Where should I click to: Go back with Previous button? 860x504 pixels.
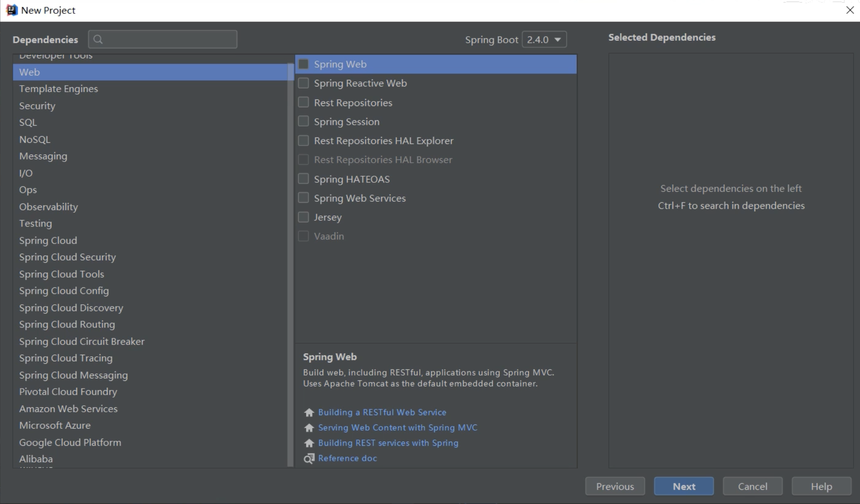[615, 486]
